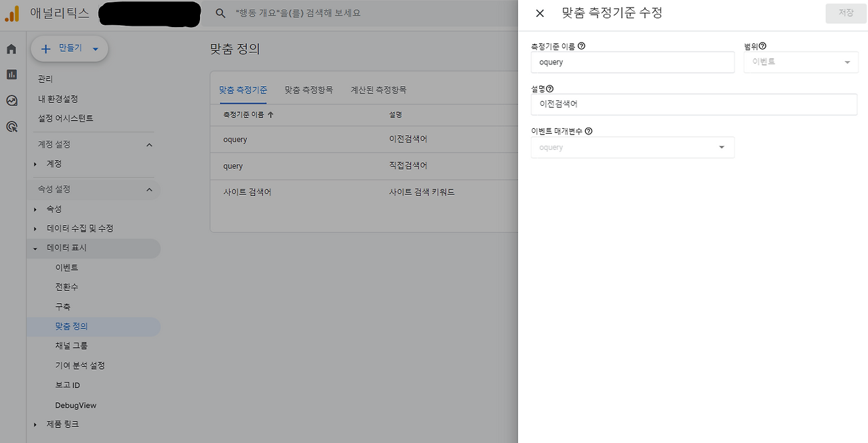This screenshot has width=868, height=443.
Task: Click the search magnifier in top bar
Action: tap(220, 13)
